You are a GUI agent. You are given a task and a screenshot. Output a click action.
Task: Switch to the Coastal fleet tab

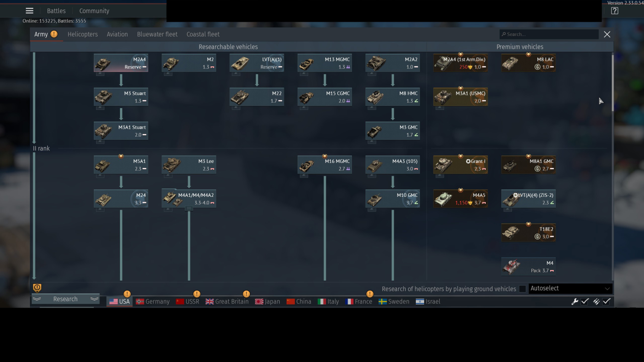click(203, 34)
